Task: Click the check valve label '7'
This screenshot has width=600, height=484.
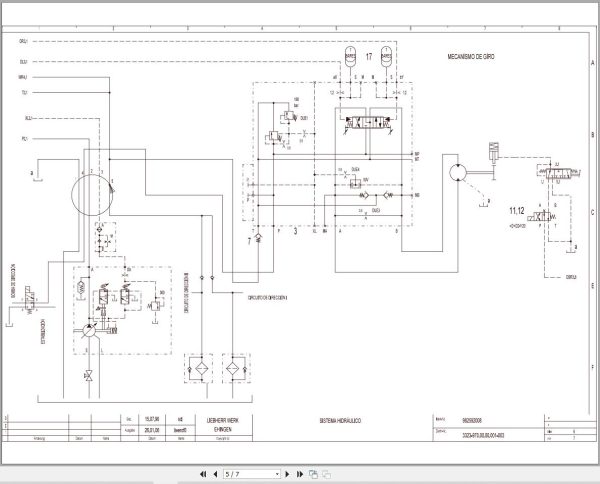Action: pos(249,241)
